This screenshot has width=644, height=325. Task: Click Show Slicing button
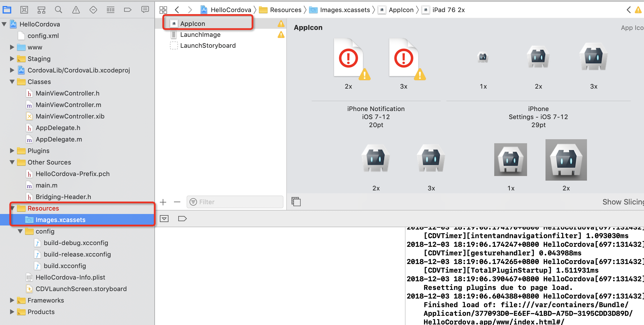[x=622, y=202]
